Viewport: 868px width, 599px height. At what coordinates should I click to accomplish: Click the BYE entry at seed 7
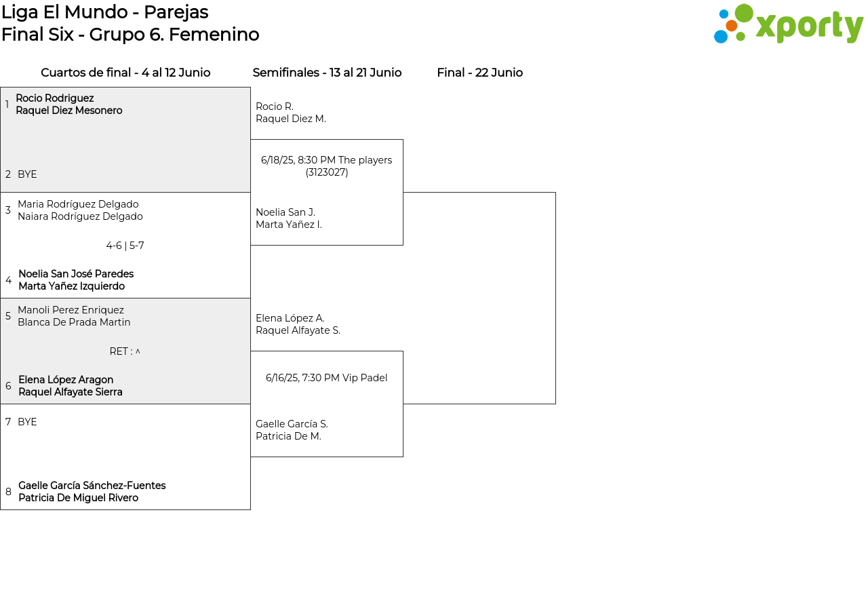click(x=27, y=422)
